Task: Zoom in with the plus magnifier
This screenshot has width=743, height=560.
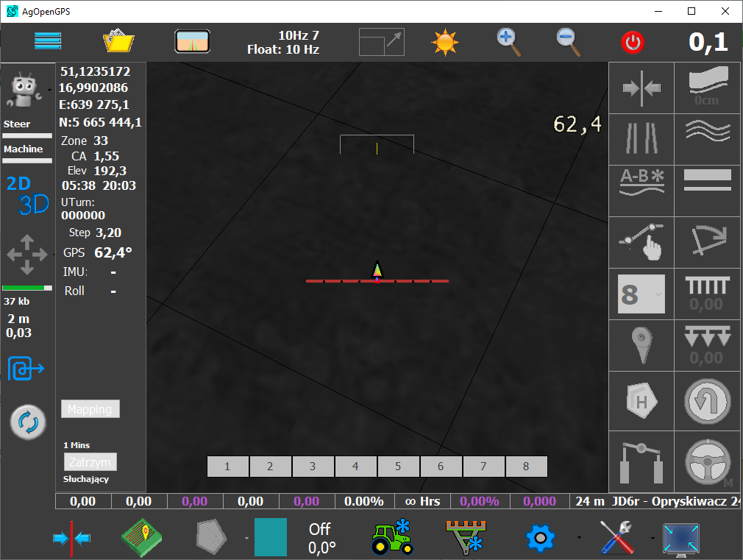Action: tap(508, 42)
